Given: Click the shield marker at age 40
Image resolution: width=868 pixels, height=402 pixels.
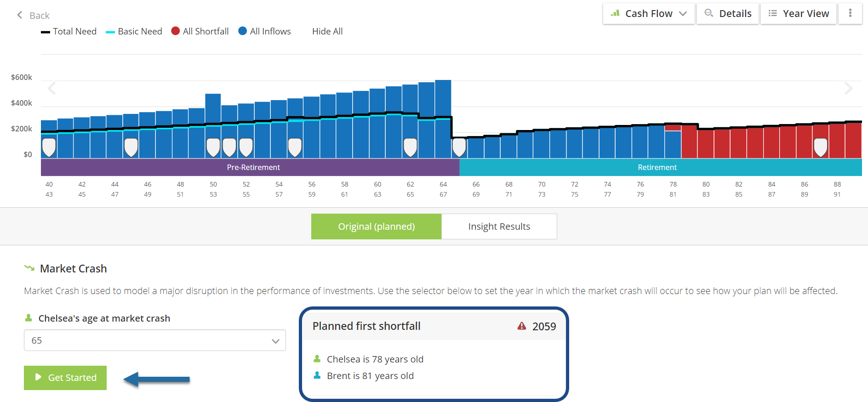Looking at the screenshot, I should [x=49, y=147].
